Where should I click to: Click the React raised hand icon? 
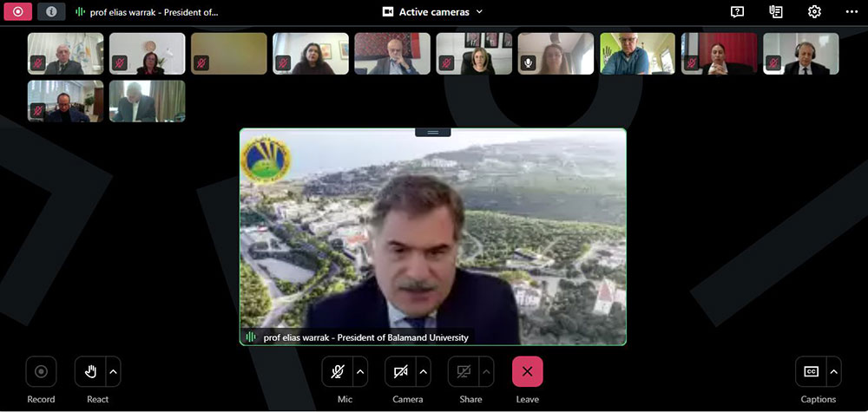tap(90, 372)
